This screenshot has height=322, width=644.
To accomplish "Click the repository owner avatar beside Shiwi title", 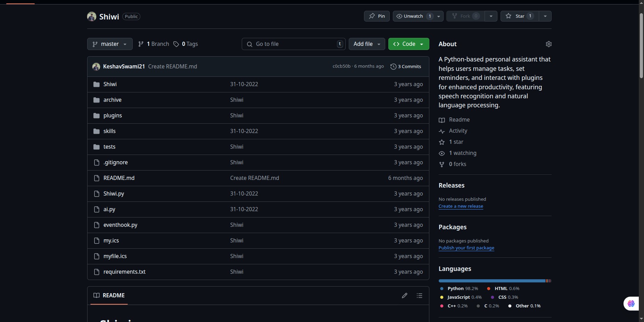I will point(92,16).
